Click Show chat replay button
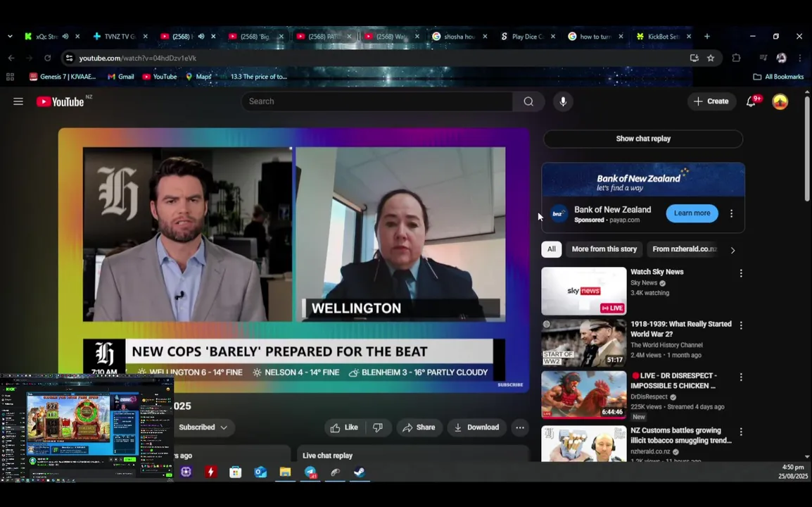This screenshot has height=507, width=812. (x=643, y=139)
